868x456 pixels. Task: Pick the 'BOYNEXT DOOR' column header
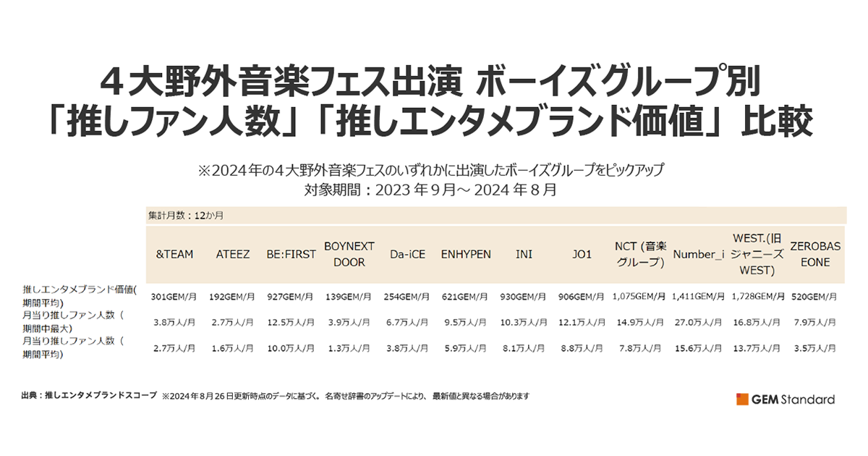coord(349,254)
